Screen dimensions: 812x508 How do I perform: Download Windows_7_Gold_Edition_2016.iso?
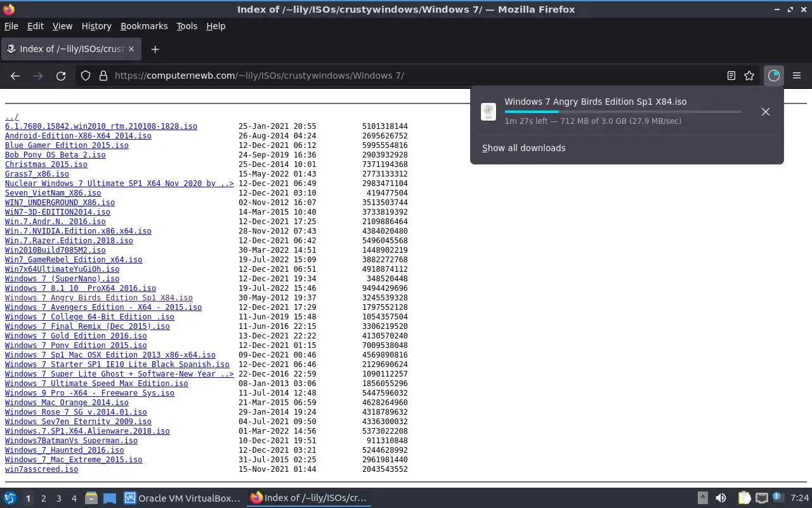76,336
